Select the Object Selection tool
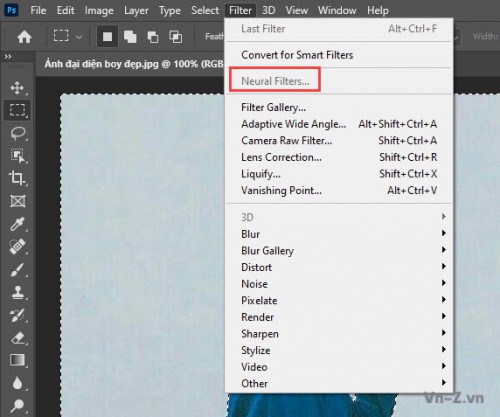This screenshot has width=500, height=417. tap(17, 156)
